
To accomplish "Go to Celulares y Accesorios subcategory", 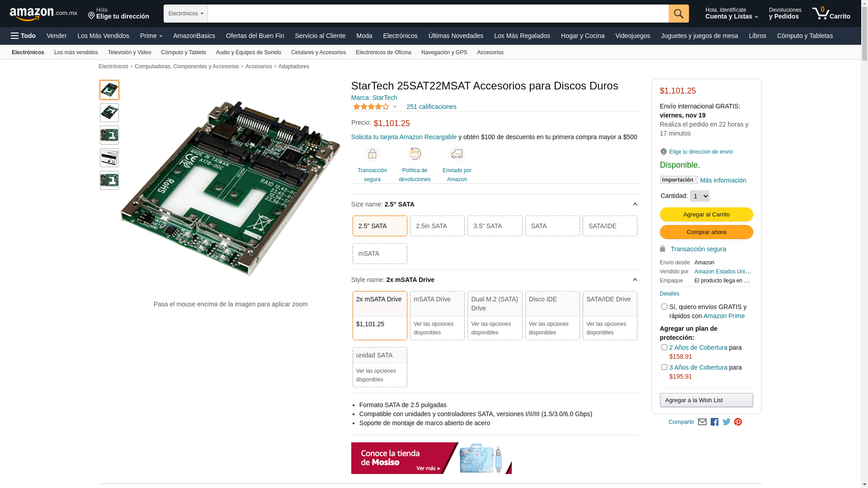I will [x=318, y=52].
